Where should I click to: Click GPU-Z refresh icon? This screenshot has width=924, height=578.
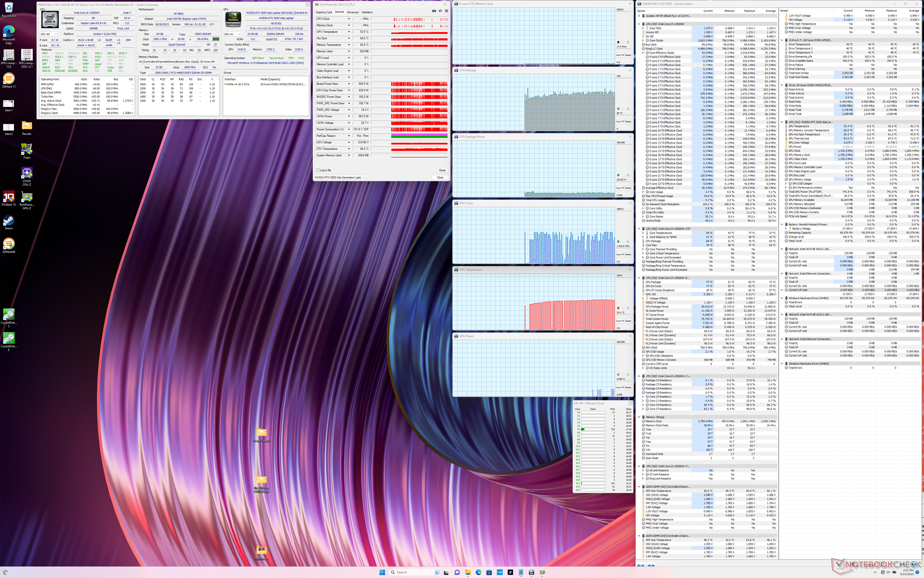coord(440,11)
